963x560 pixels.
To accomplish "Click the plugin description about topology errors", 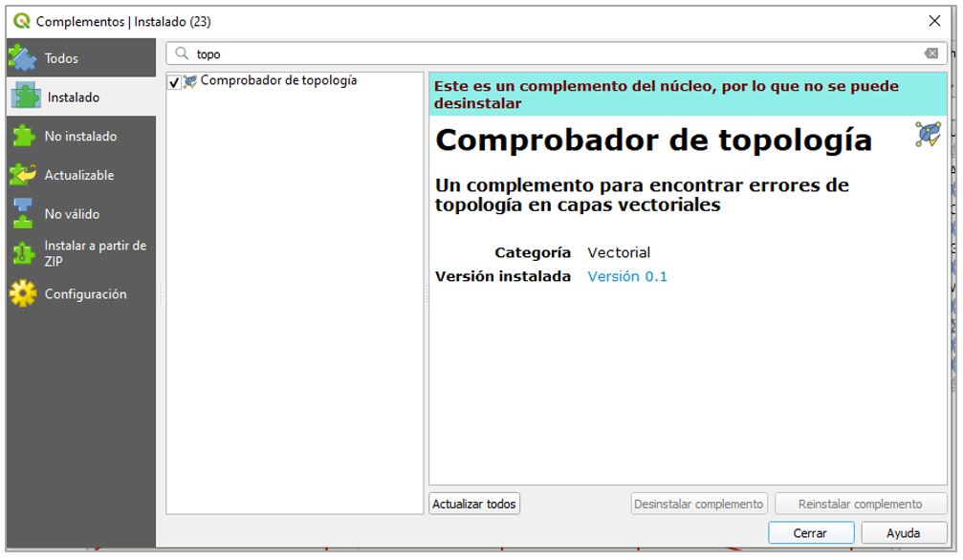I will tap(642, 195).
